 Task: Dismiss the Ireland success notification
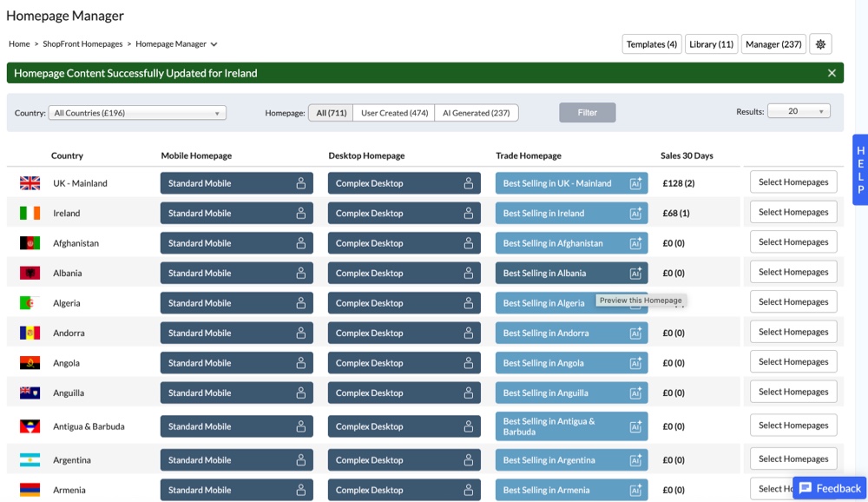point(832,73)
